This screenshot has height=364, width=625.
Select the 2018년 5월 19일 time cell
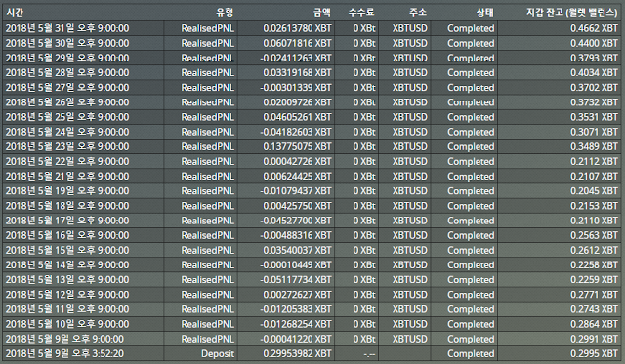(x=67, y=190)
